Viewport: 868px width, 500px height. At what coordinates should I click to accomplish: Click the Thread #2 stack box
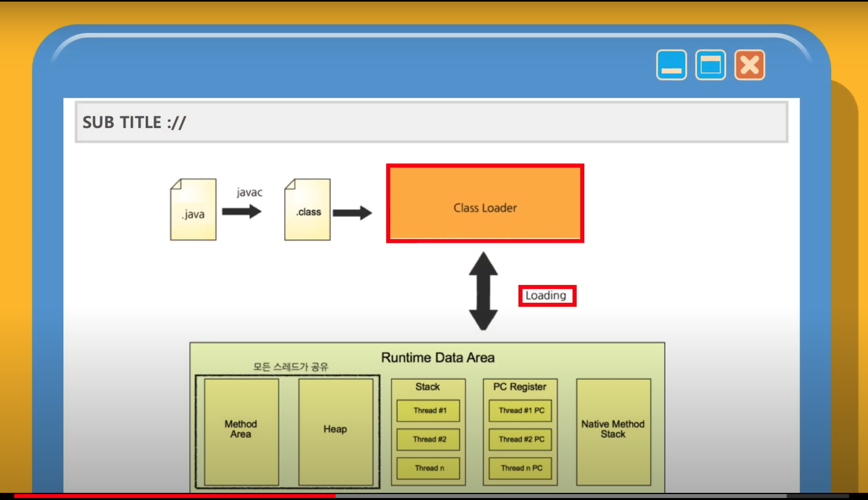tap(428, 439)
